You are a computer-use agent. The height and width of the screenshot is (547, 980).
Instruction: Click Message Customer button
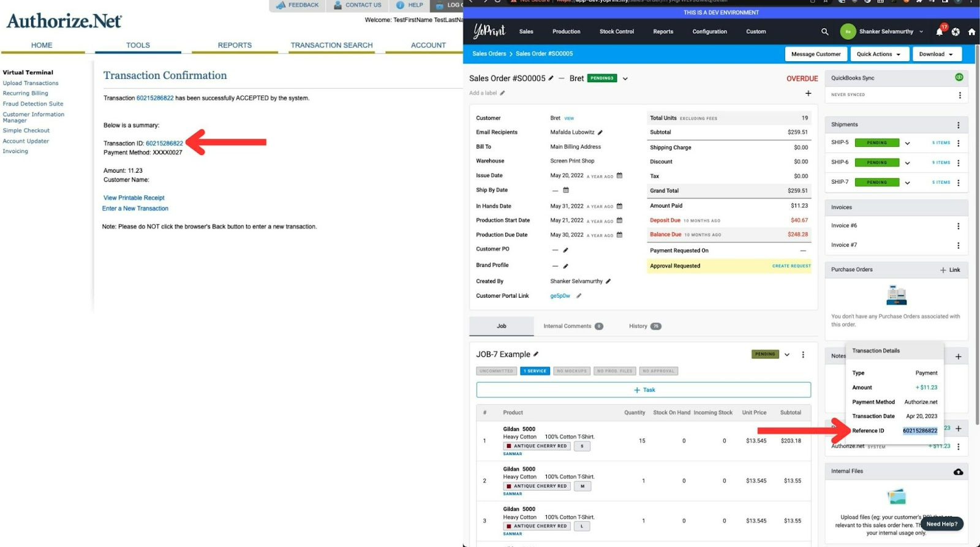coord(816,54)
